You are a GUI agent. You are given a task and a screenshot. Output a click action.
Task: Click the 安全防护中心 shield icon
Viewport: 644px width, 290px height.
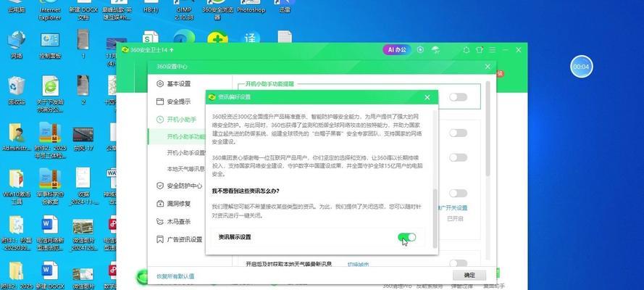[160, 186]
